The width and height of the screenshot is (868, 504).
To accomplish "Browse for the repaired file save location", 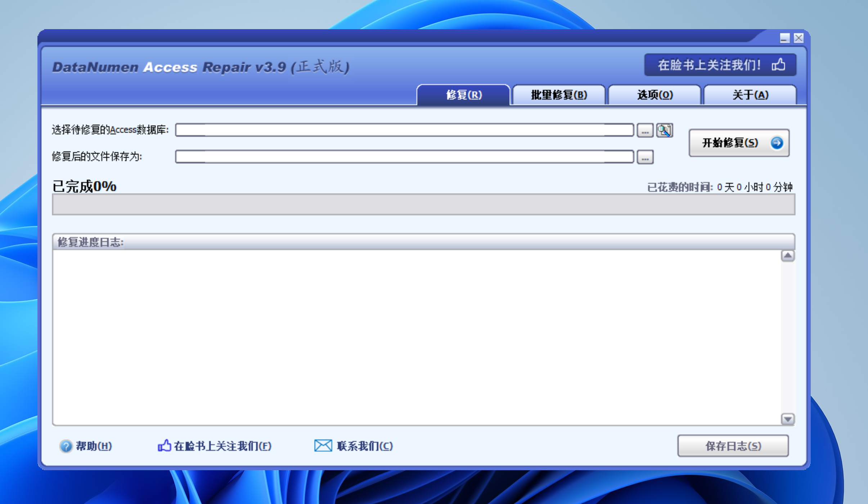I will pyautogui.click(x=645, y=157).
